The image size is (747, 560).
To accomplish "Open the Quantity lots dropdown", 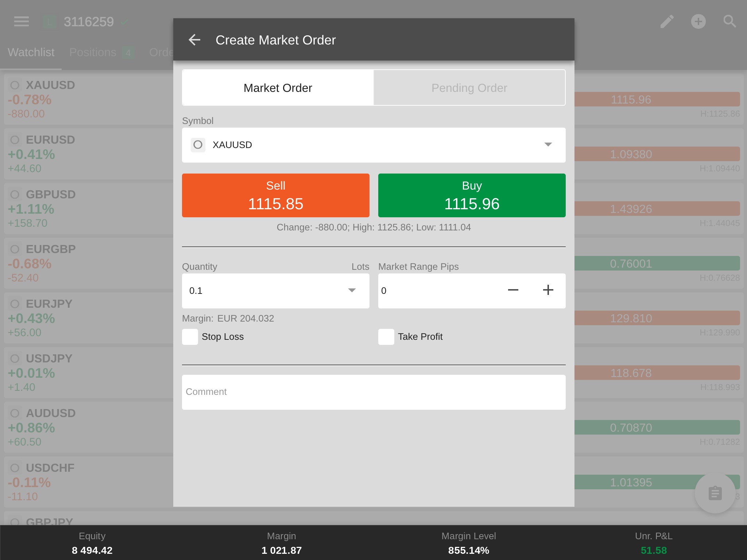I will (x=352, y=291).
